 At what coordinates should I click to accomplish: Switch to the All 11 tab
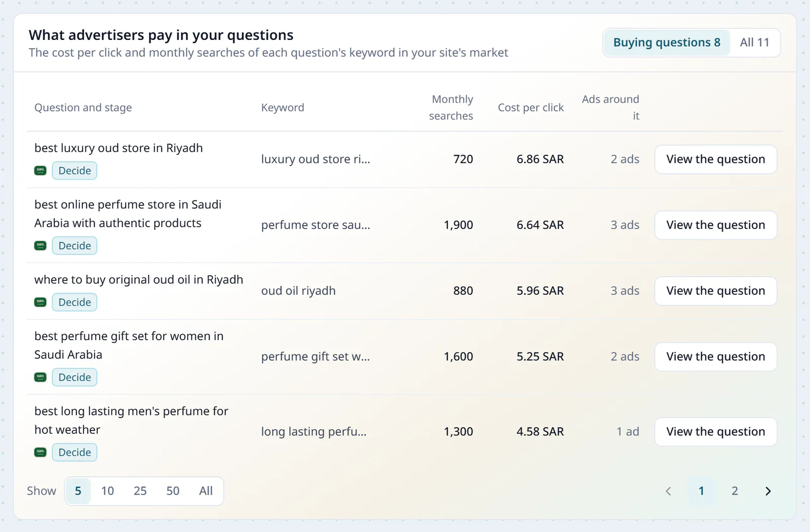754,43
